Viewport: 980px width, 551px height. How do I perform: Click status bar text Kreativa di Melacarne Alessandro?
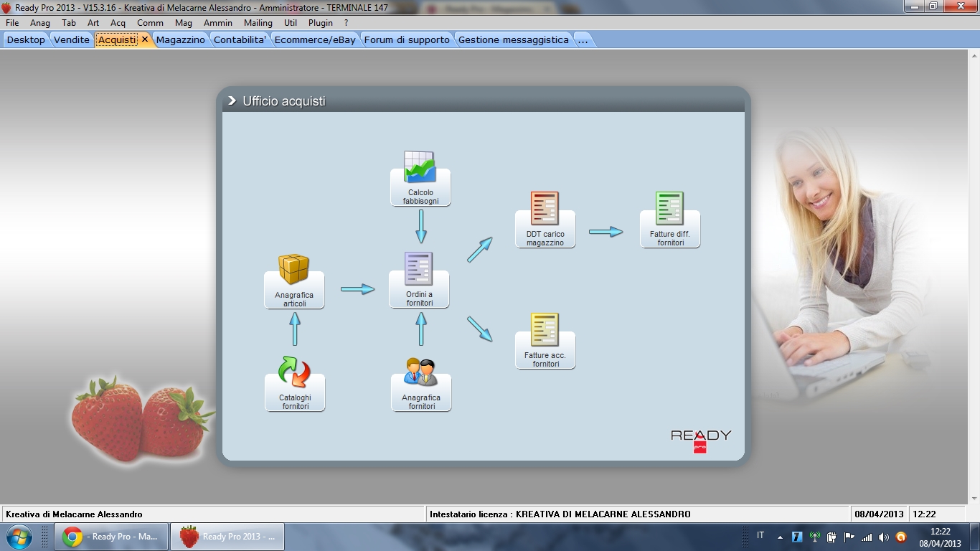(75, 514)
